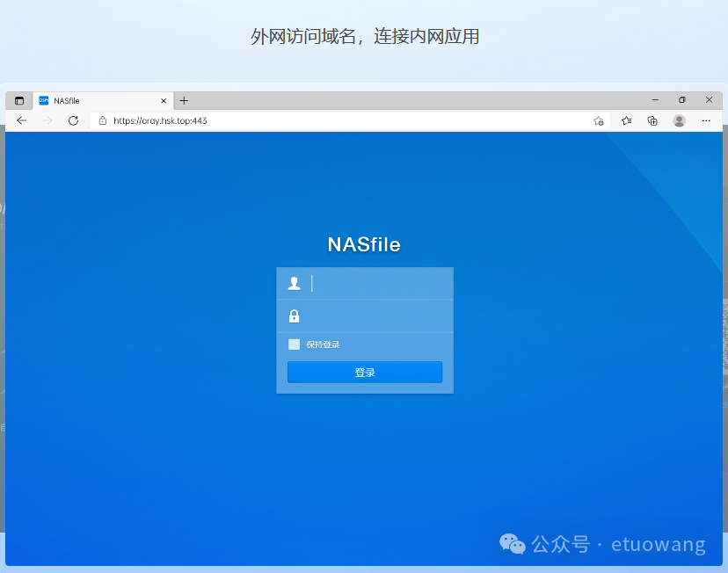This screenshot has height=573, width=728.
Task: Click the greyed forward arrow
Action: click(x=47, y=120)
